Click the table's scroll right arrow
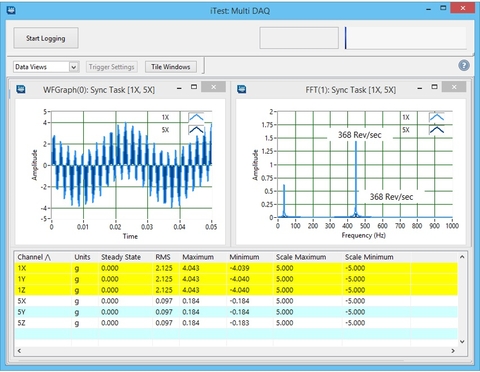Screen dimensions: 480x372 click(453, 351)
